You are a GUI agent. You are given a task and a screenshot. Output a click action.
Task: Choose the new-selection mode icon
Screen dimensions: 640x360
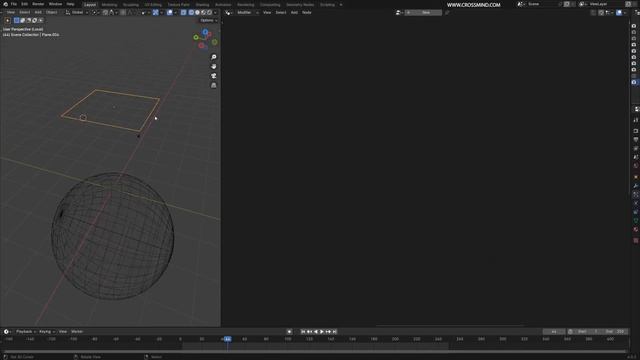tap(17, 20)
